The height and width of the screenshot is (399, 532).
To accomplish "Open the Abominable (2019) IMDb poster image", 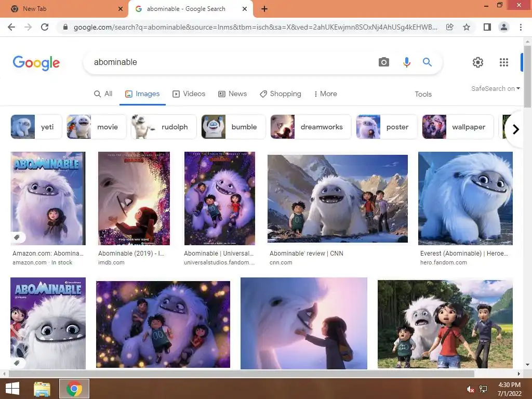I will coord(134,198).
